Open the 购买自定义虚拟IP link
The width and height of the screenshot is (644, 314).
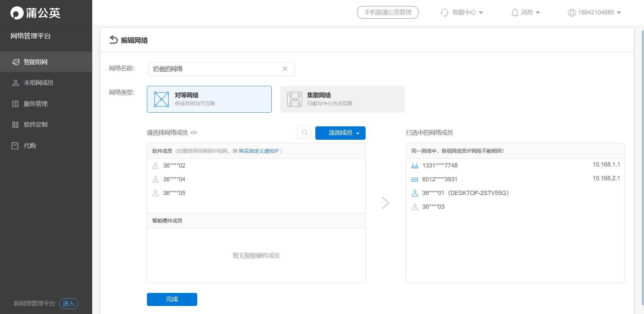coord(259,151)
